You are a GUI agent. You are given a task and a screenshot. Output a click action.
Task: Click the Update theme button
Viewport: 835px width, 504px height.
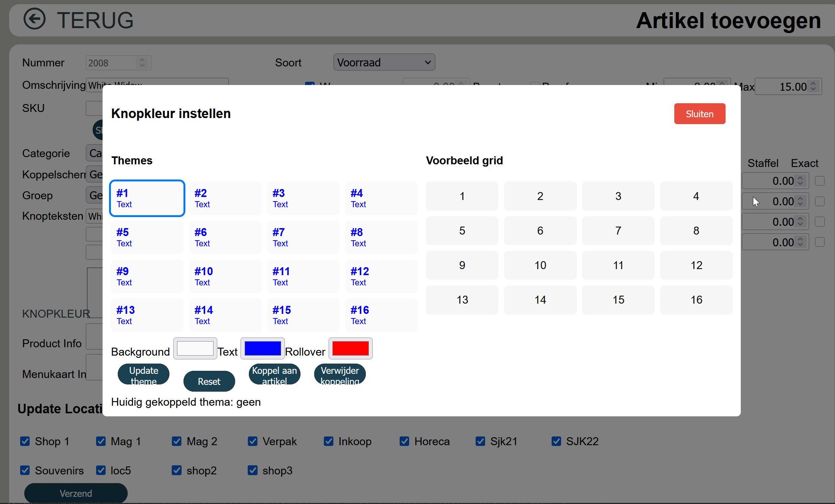[144, 375]
